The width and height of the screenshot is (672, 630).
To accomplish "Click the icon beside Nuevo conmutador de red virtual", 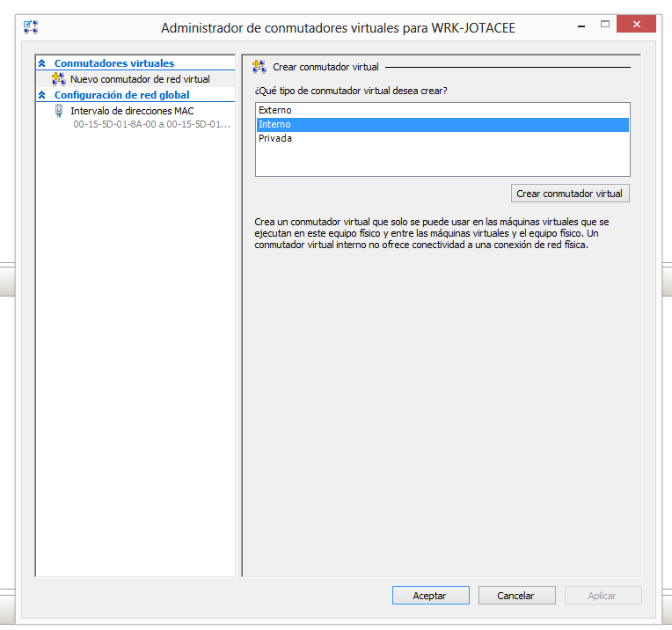I will pyautogui.click(x=59, y=79).
